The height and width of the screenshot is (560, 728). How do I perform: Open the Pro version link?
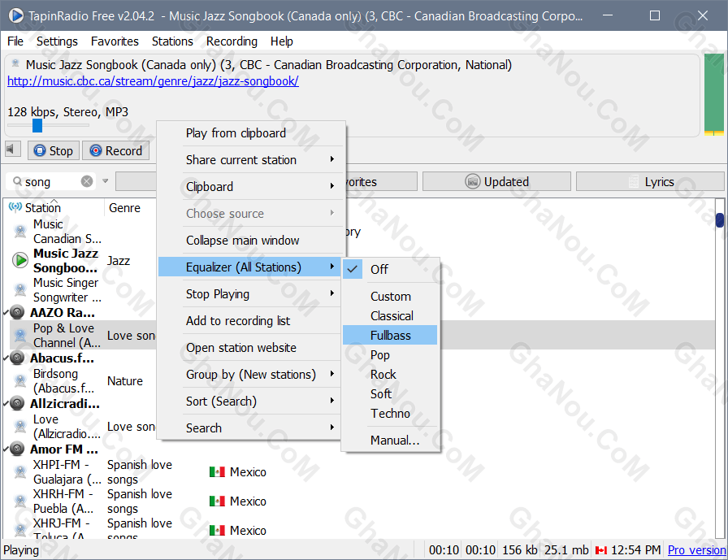696,550
